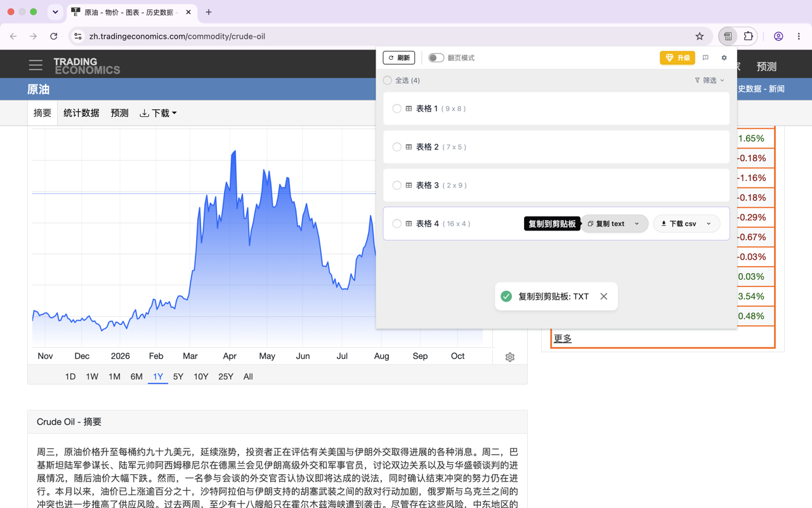Select the 表格 4 radio button

coord(397,224)
